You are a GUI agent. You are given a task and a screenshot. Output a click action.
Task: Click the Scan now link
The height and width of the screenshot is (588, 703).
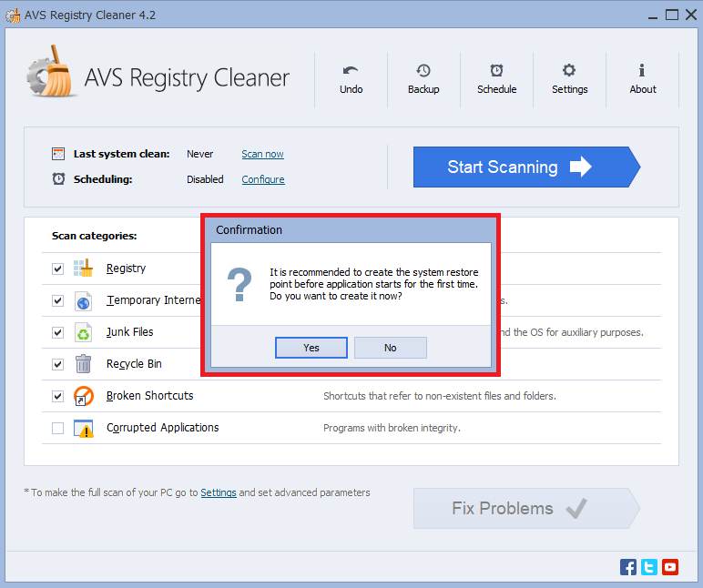tap(262, 154)
